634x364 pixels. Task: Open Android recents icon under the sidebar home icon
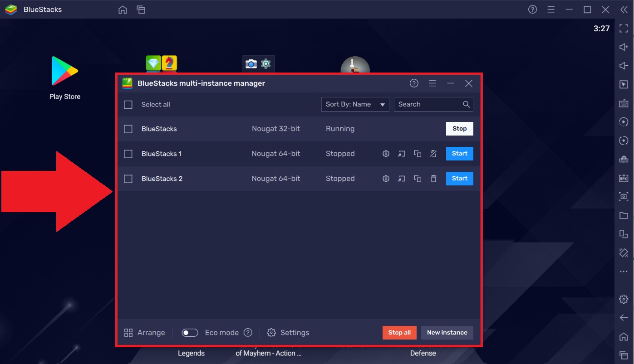(x=624, y=355)
